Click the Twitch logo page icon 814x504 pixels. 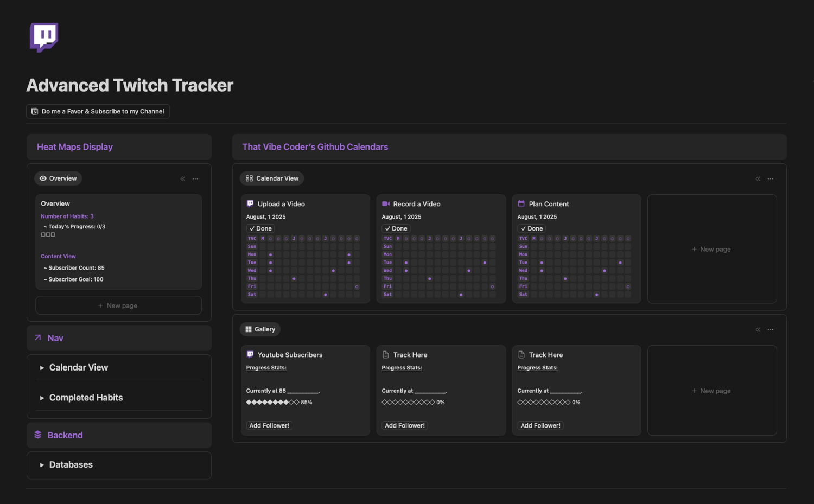tap(44, 37)
